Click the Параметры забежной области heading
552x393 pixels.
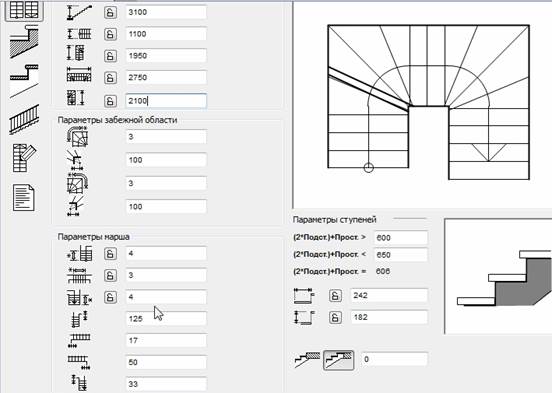[117, 120]
